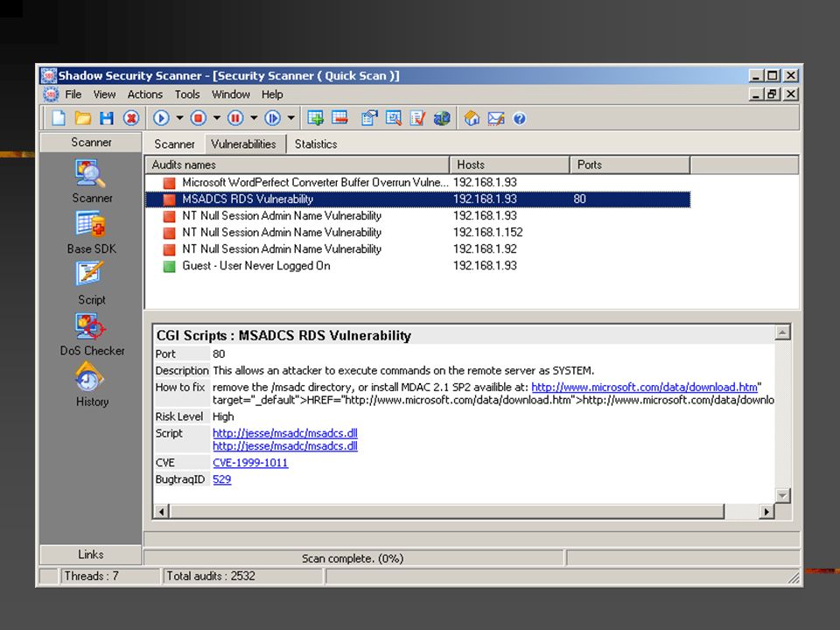Sort by the Audits names column header
840x630 pixels.
pyautogui.click(x=297, y=164)
